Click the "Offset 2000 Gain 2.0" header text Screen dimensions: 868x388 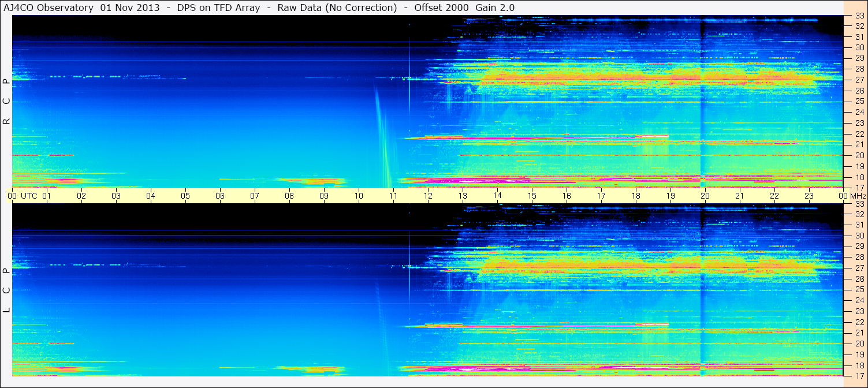(x=464, y=8)
